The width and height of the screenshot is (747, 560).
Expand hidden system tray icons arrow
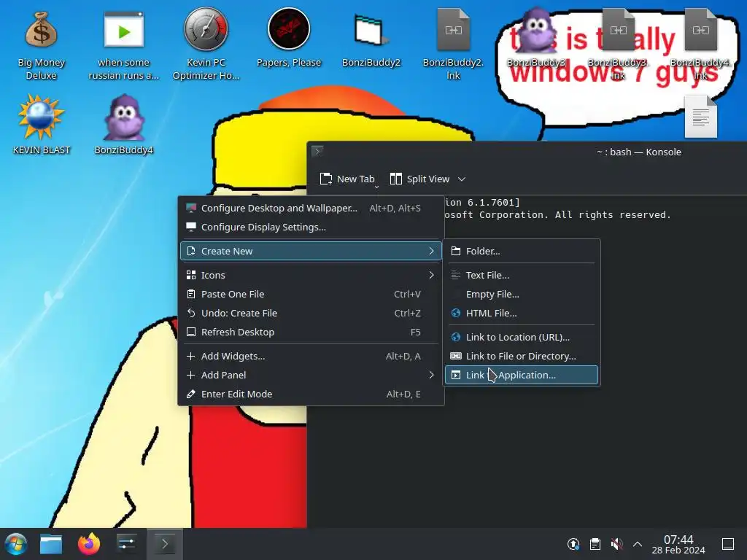[x=638, y=544]
